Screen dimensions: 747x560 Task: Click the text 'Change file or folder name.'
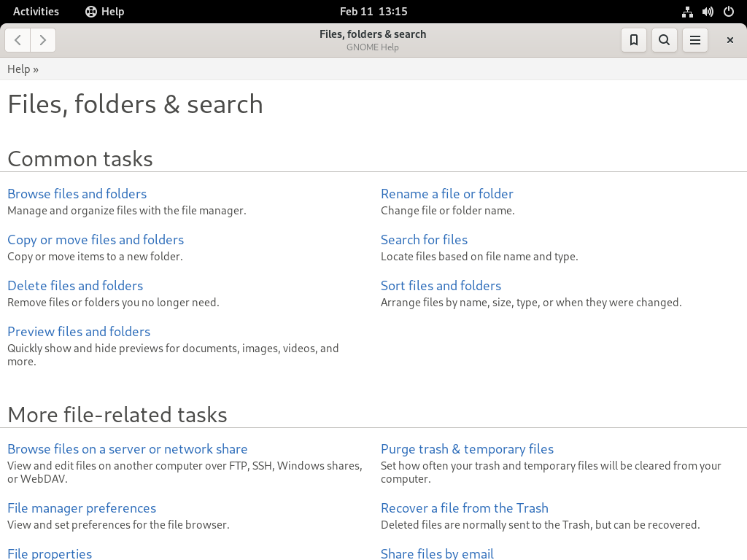447,211
